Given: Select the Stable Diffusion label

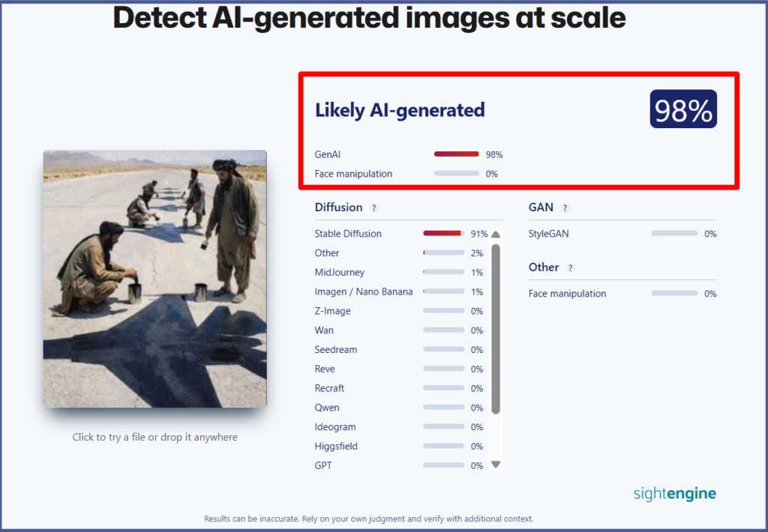Looking at the screenshot, I should [x=348, y=234].
